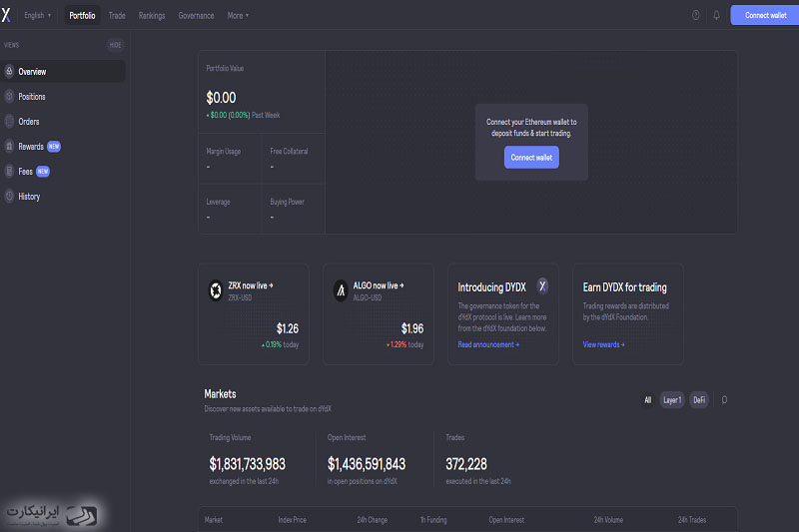Open the Rankings tab
Image resolution: width=799 pixels, height=532 pixels.
pos(152,15)
